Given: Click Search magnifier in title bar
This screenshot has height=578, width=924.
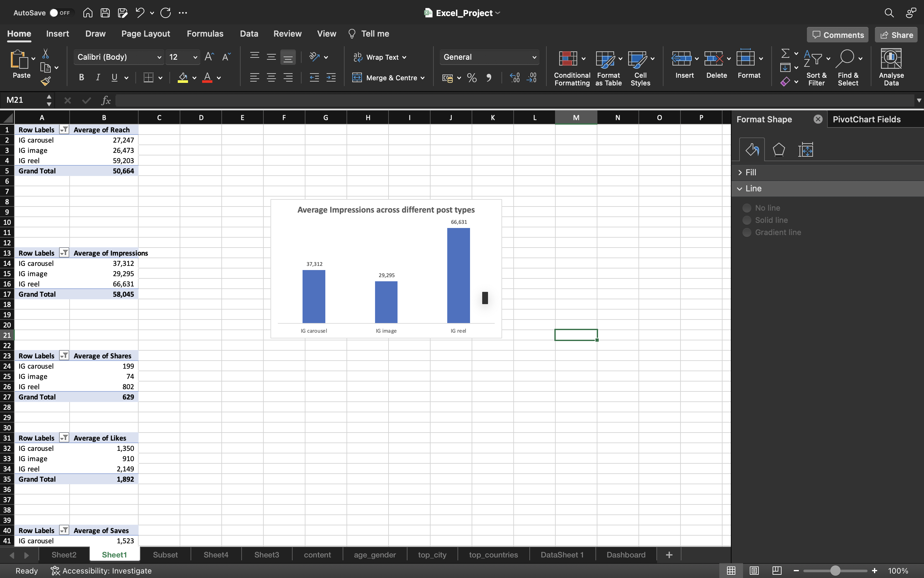Looking at the screenshot, I should coord(889,13).
